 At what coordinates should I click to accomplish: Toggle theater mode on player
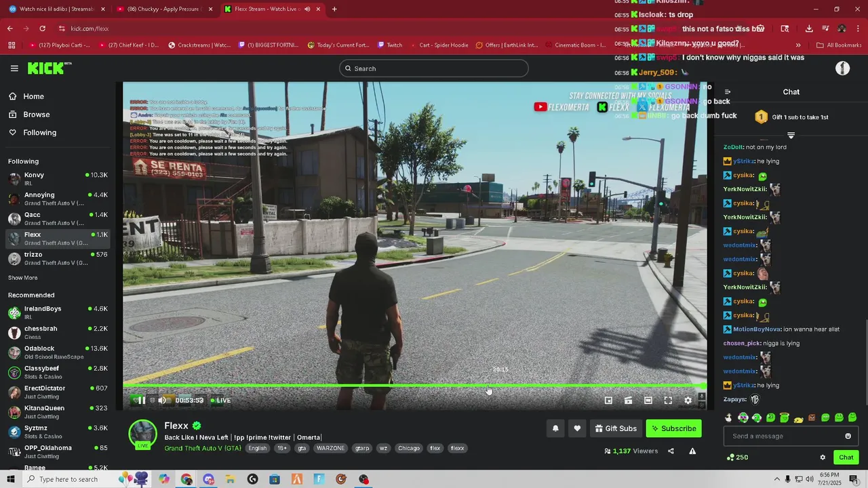pyautogui.click(x=648, y=401)
